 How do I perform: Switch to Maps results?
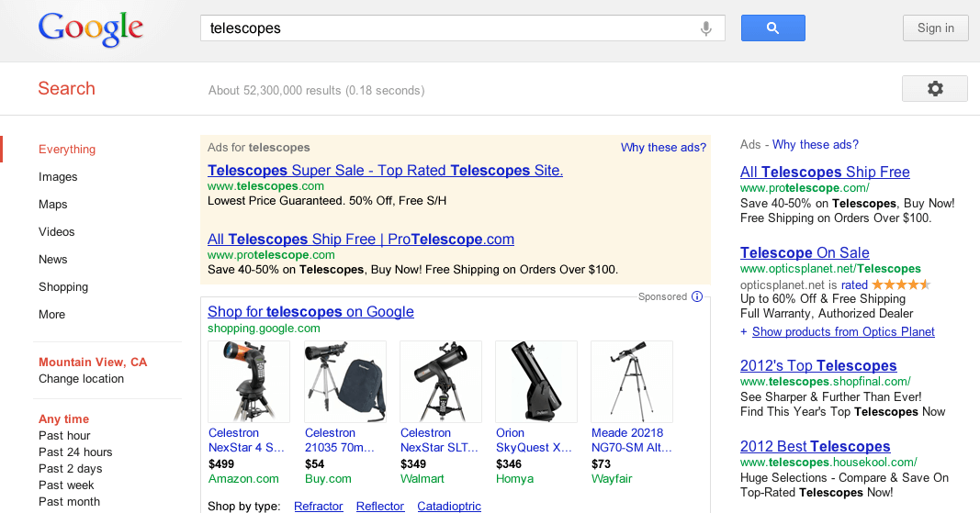click(53, 205)
